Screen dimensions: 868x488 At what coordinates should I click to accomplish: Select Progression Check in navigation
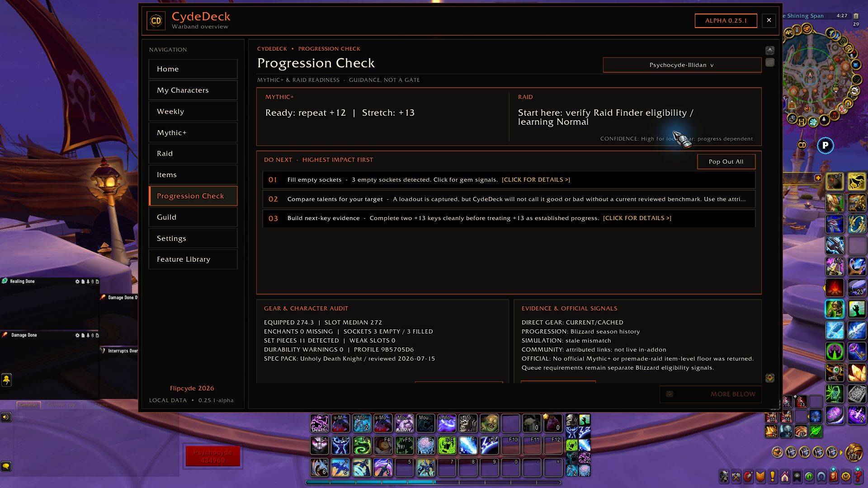click(x=193, y=196)
